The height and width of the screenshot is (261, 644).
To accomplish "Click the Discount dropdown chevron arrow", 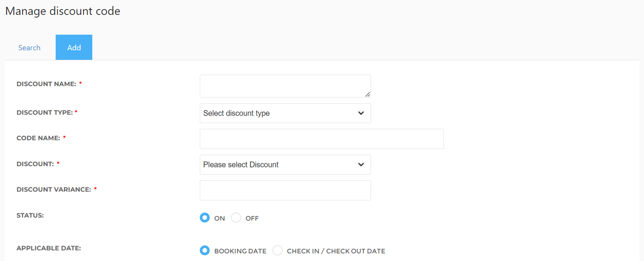I will click(x=361, y=164).
